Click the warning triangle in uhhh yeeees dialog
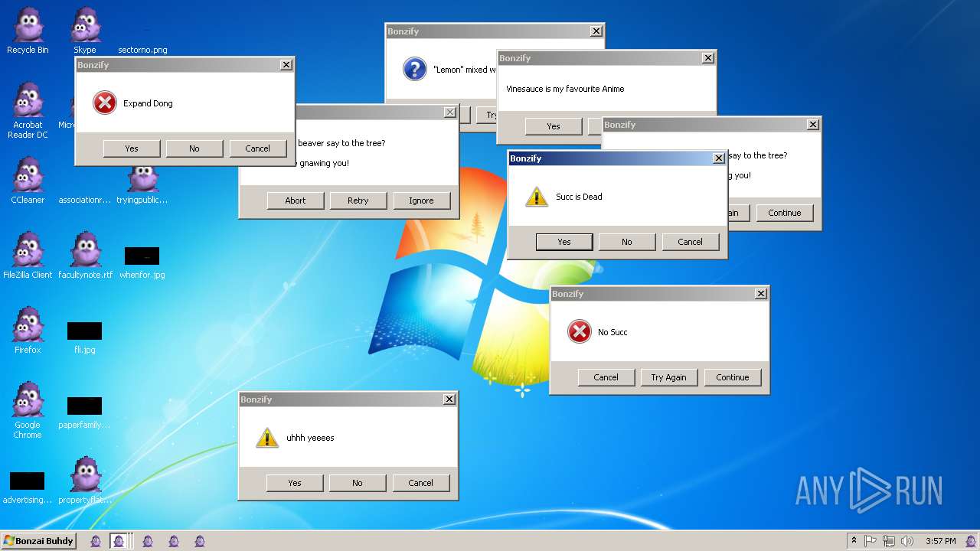This screenshot has width=980, height=551. pyautogui.click(x=267, y=438)
